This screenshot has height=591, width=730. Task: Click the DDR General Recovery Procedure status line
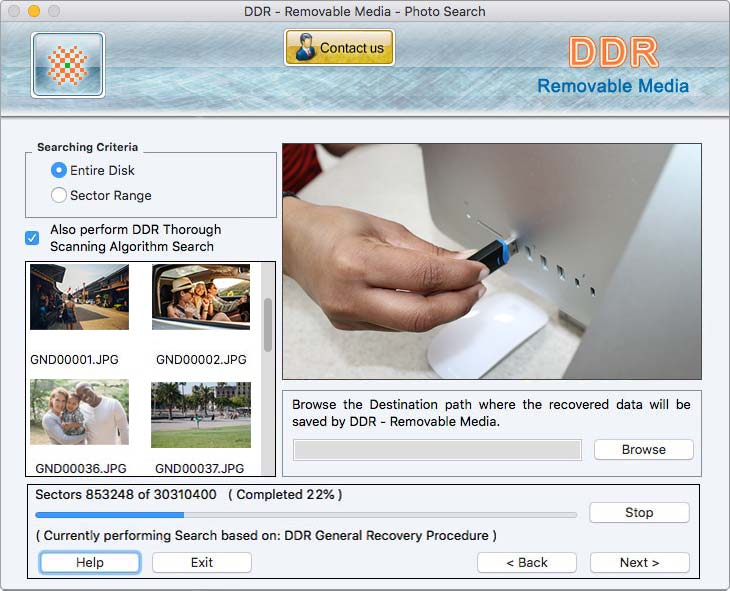coord(266,536)
